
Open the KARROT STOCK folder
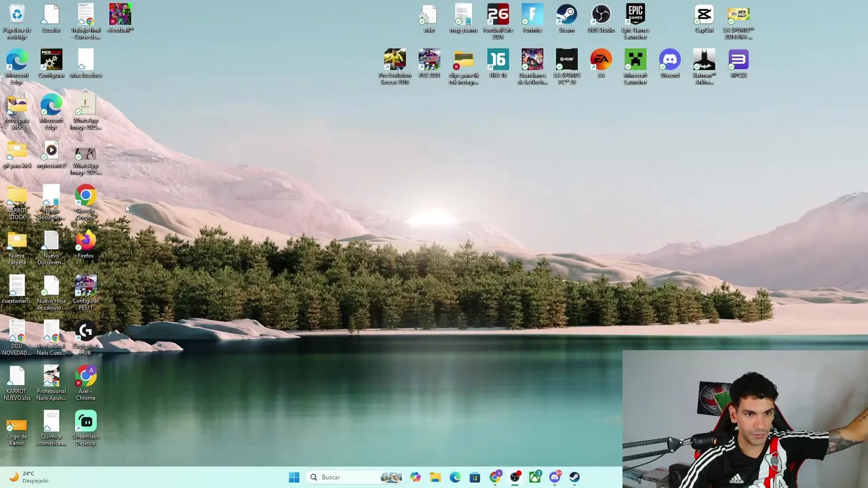(17, 203)
